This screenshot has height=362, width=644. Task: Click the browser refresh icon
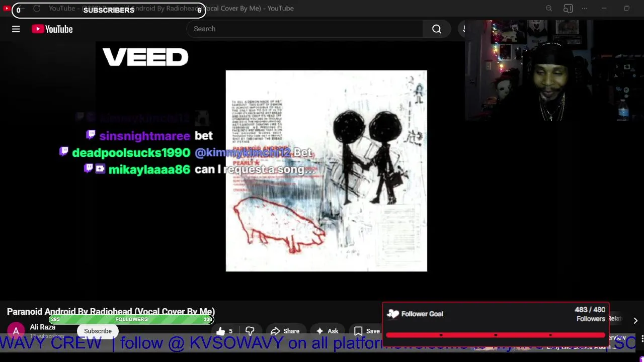coord(37,9)
